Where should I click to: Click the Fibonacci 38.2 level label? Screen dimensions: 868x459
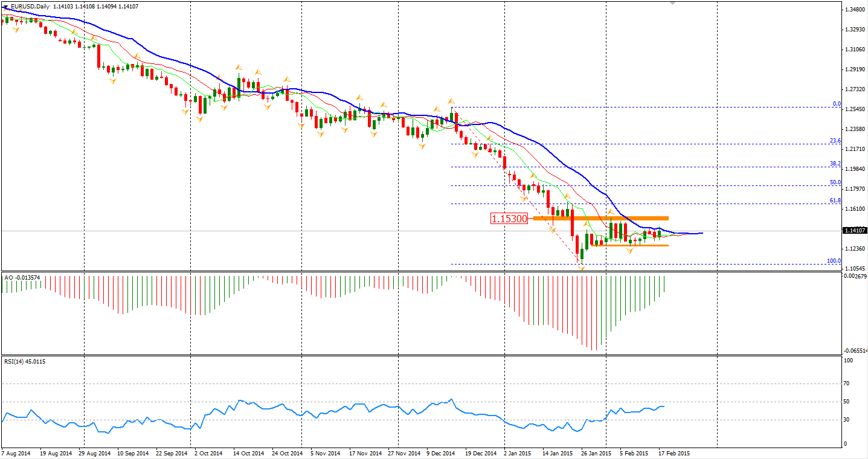click(835, 164)
